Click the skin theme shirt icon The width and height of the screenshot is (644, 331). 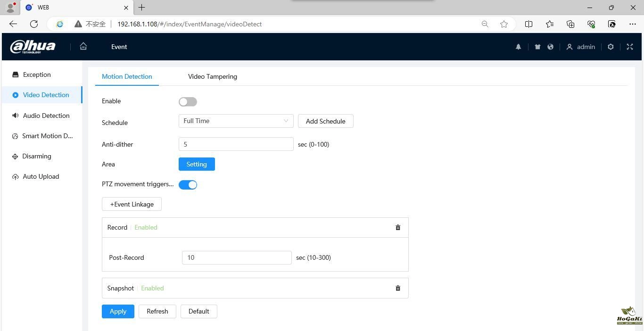537,47
